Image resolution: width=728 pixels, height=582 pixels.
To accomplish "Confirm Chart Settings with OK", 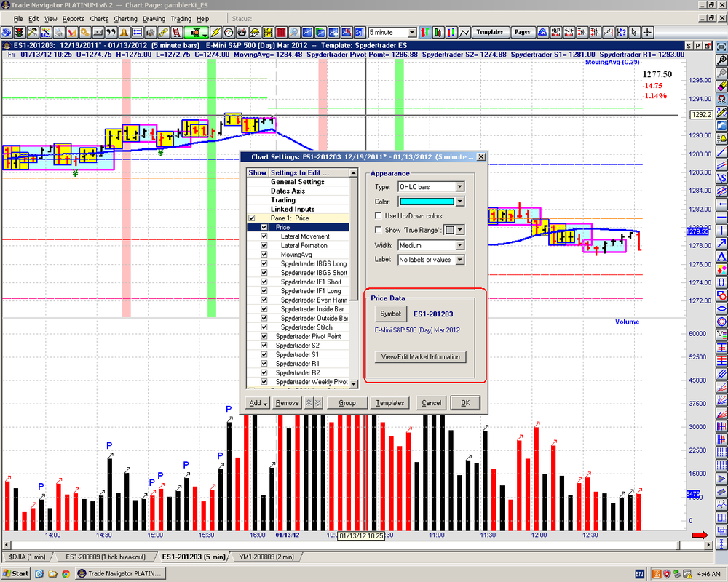I will coord(465,403).
